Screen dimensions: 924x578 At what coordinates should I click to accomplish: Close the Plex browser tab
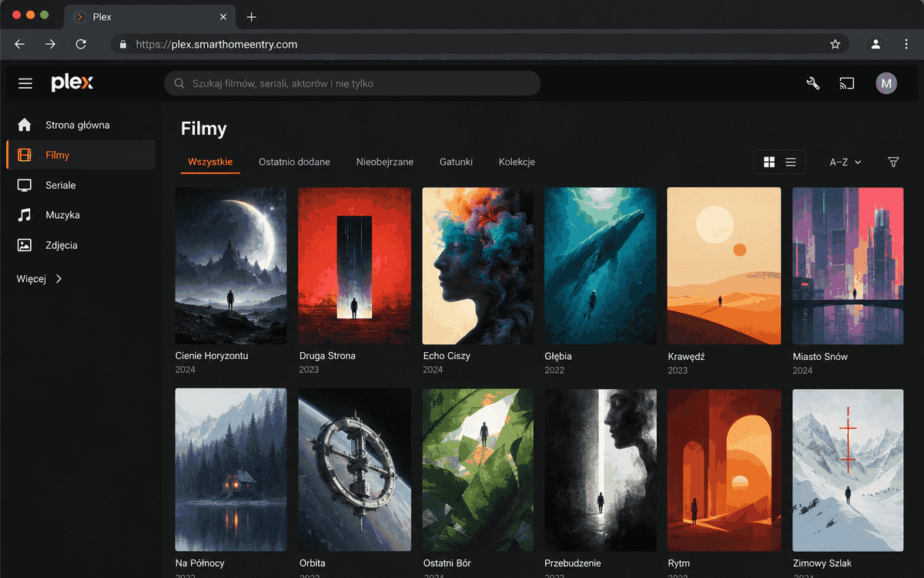[x=223, y=17]
